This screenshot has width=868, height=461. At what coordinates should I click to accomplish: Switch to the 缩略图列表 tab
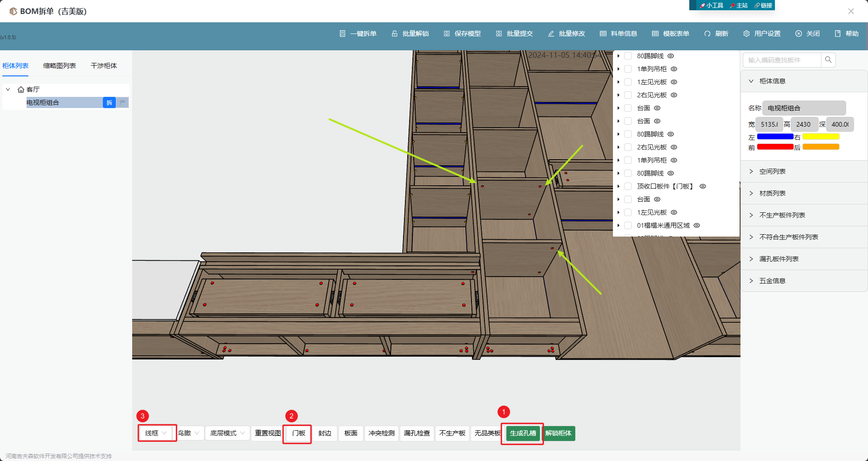pyautogui.click(x=60, y=66)
